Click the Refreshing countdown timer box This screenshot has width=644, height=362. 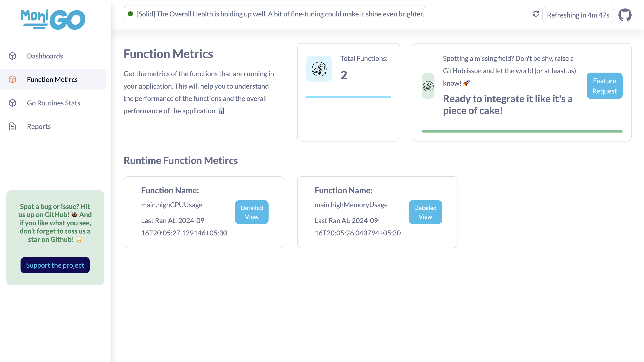(578, 15)
